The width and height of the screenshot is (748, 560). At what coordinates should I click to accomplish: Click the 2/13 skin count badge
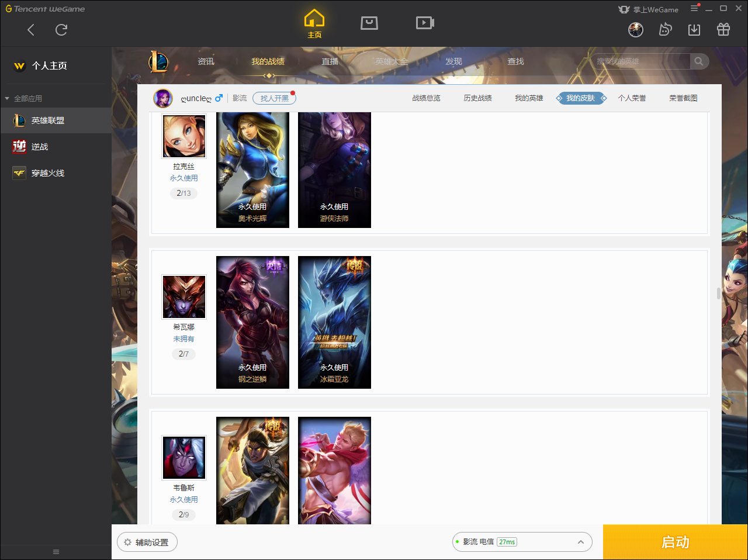[x=183, y=193]
